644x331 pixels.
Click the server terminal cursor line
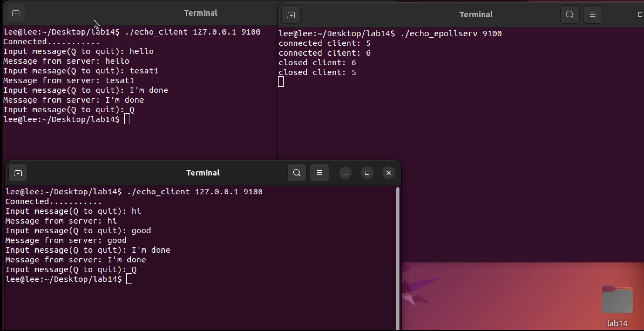point(281,82)
